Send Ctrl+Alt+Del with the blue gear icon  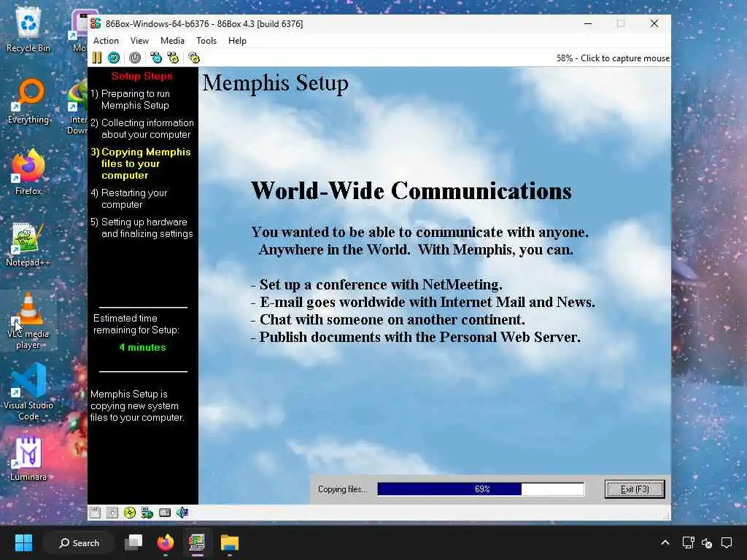(156, 58)
